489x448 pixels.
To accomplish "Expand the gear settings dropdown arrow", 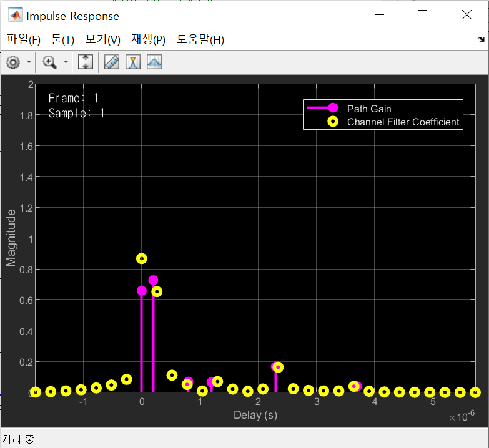I will pos(29,62).
